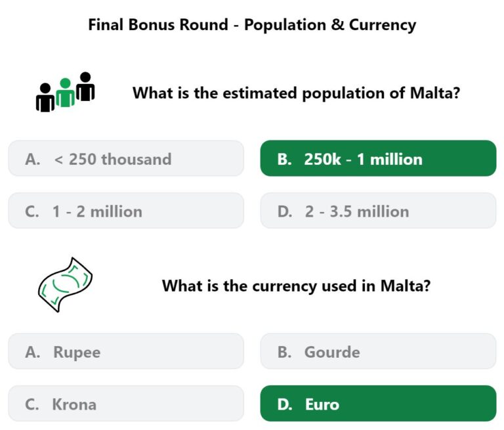Click the Malta population question text
Screen dimensions: 504x430
coord(296,93)
